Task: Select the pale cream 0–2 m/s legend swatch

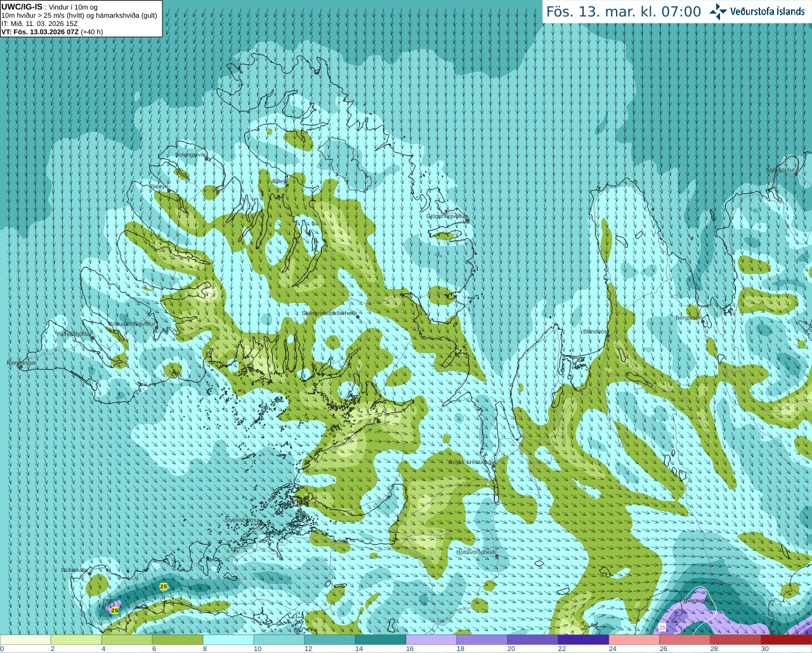Action: (x=25, y=640)
